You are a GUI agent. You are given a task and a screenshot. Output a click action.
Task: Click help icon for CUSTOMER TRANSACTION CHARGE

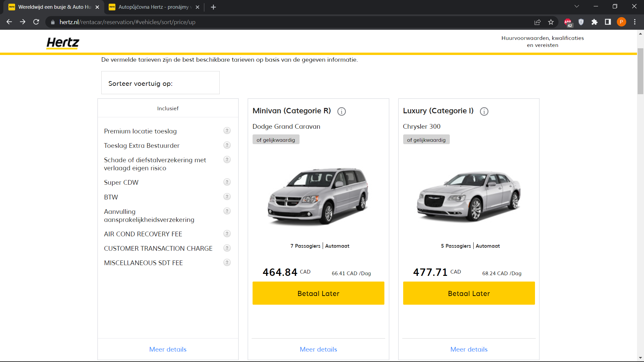227,248
